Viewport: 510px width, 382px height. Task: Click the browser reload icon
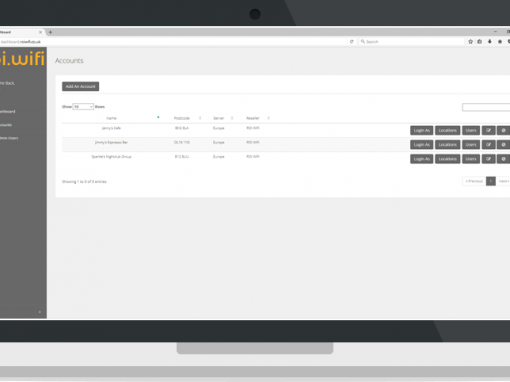coord(351,42)
